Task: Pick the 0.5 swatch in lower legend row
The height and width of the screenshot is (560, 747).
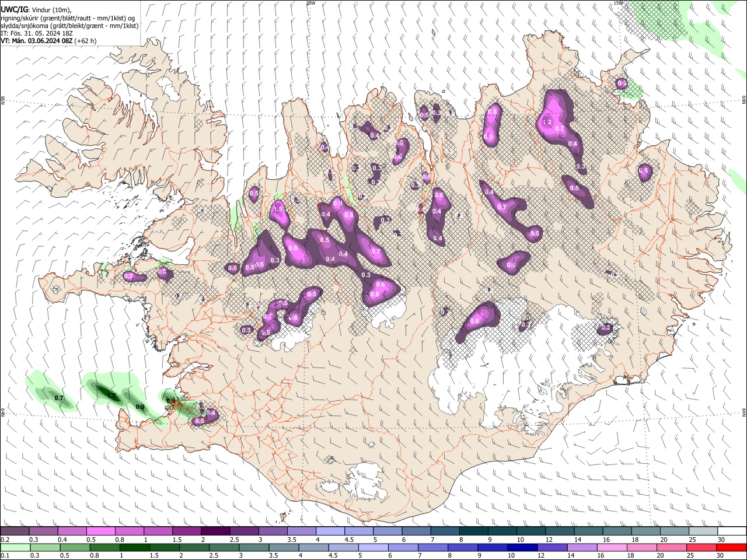Action: tap(75, 547)
